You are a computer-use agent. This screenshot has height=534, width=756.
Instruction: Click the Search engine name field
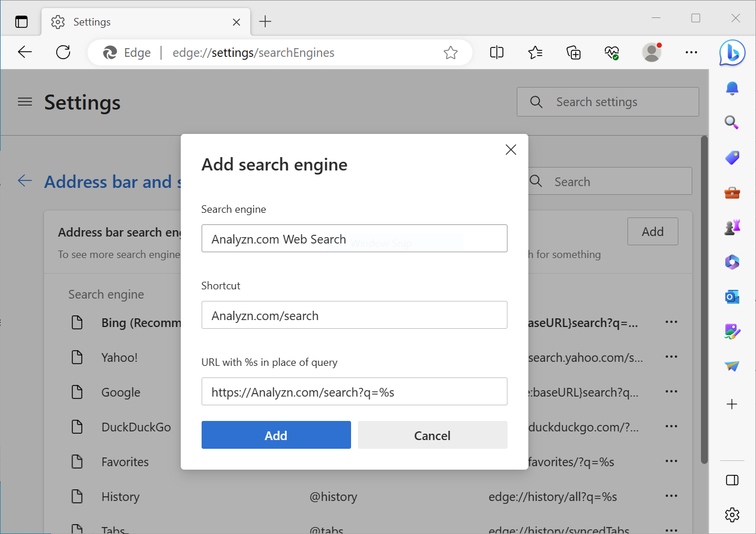click(355, 238)
